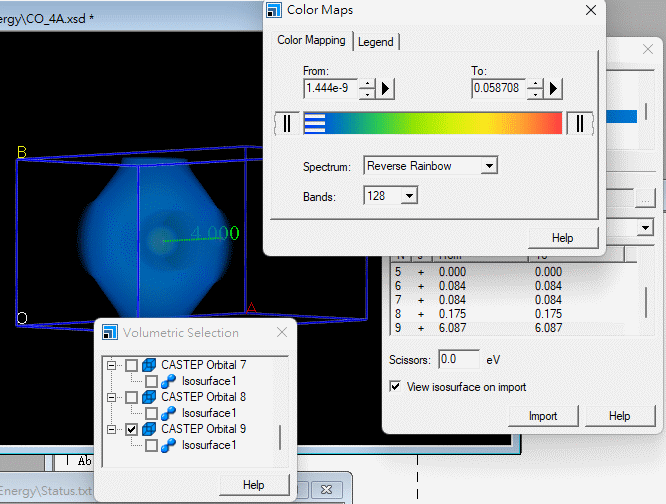Enable the CASTEP Orbital 8 checkbox

click(131, 397)
